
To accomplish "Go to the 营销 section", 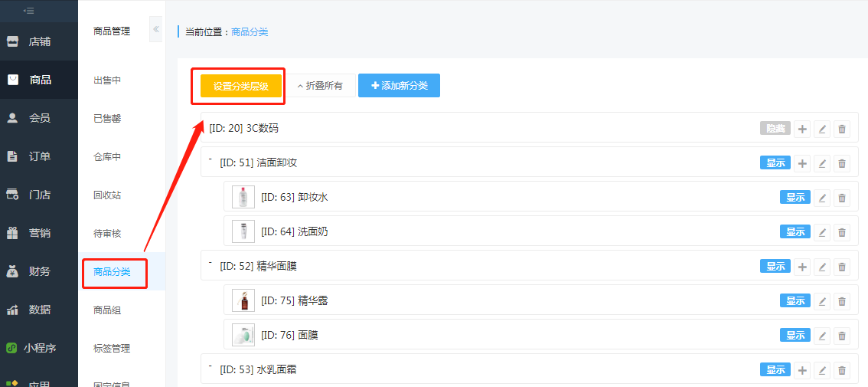I will pyautogui.click(x=39, y=233).
